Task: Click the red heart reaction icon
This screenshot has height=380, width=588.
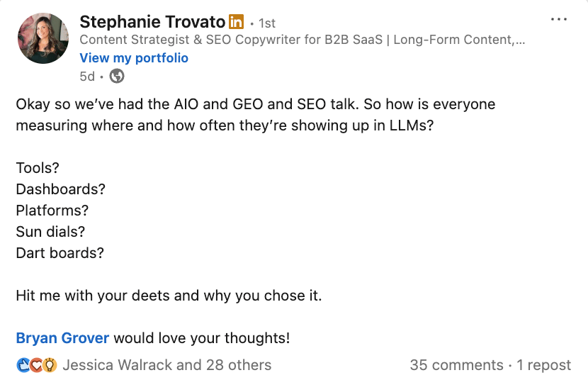Action: coord(36,365)
